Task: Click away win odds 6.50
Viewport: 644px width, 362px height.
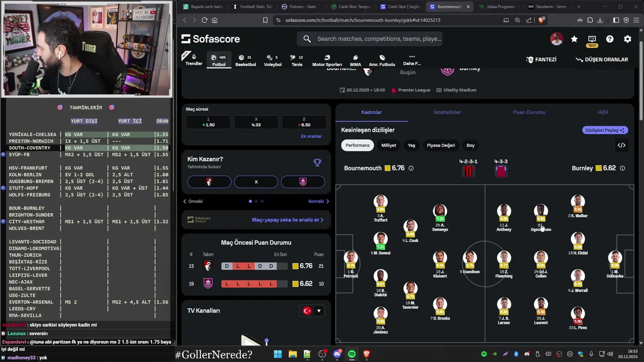Action: [304, 122]
